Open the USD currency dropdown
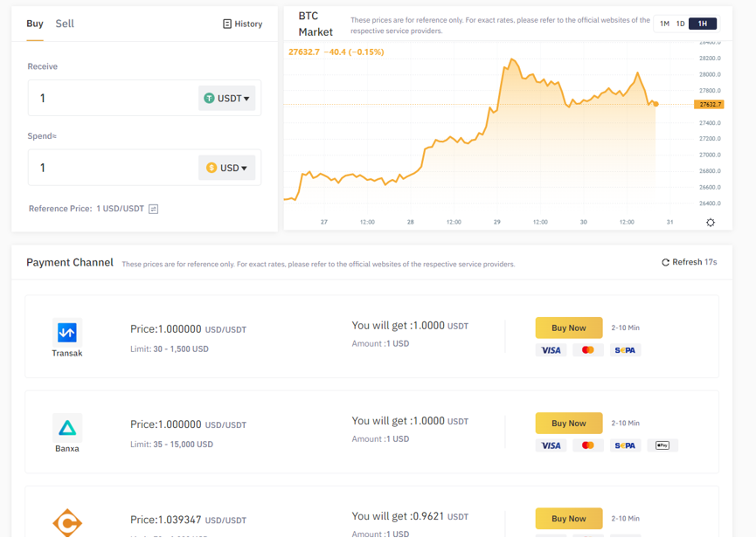This screenshot has width=756, height=538. tap(227, 168)
